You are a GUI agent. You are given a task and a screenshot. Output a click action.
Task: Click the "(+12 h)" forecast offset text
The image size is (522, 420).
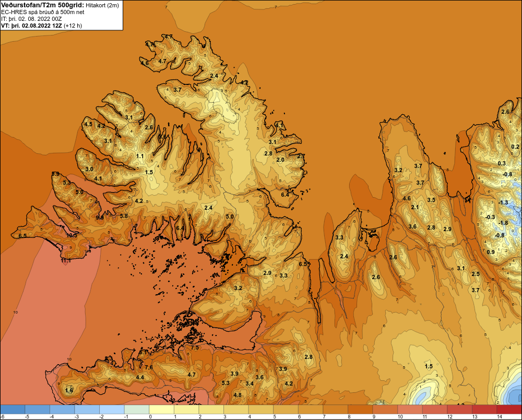tap(73, 26)
